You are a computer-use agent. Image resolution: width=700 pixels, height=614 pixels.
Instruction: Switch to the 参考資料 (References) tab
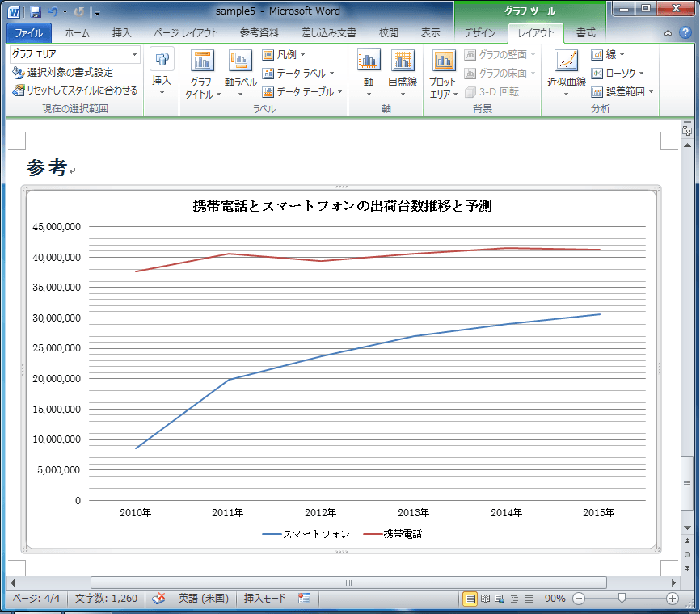(259, 32)
